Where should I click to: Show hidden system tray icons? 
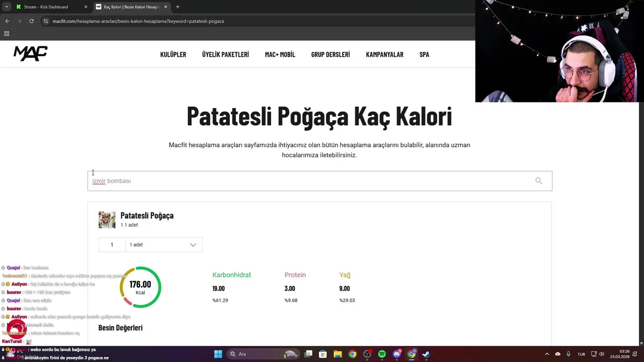(547, 354)
